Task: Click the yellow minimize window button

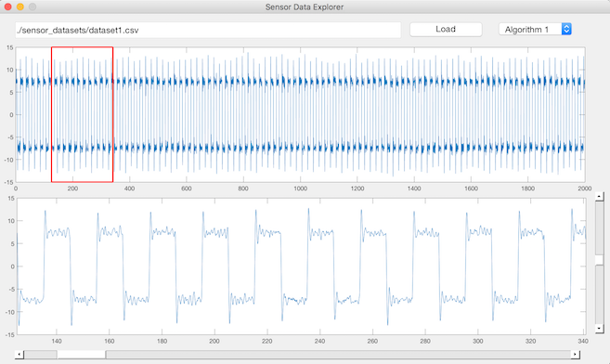Action: point(20,6)
